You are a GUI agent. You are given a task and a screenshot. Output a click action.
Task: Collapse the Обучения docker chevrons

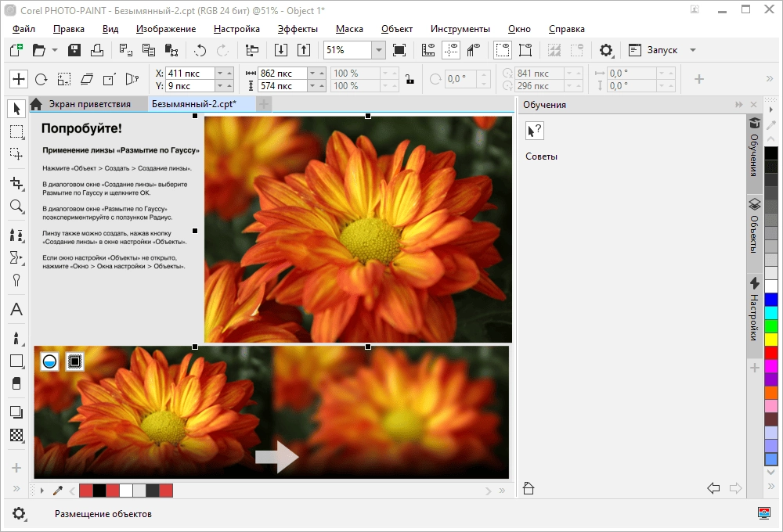tap(739, 104)
